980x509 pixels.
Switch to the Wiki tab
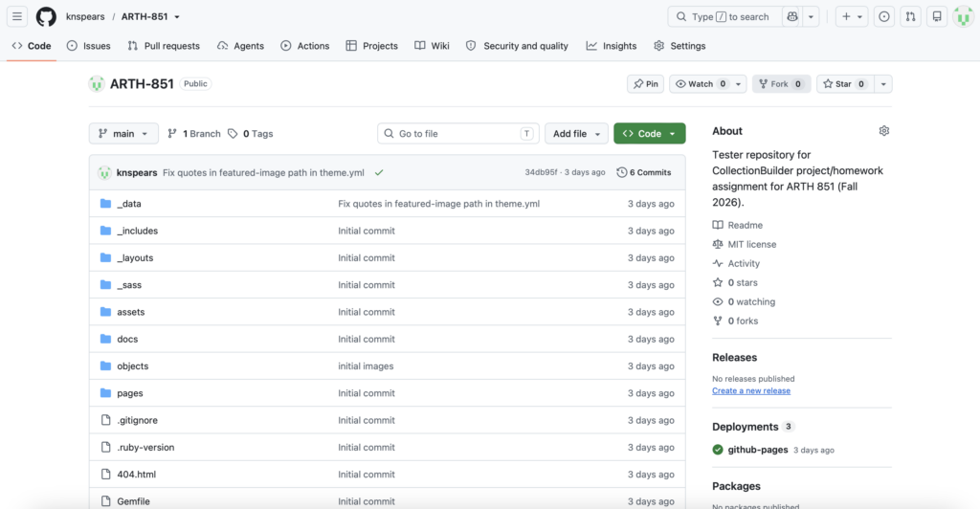(x=432, y=46)
